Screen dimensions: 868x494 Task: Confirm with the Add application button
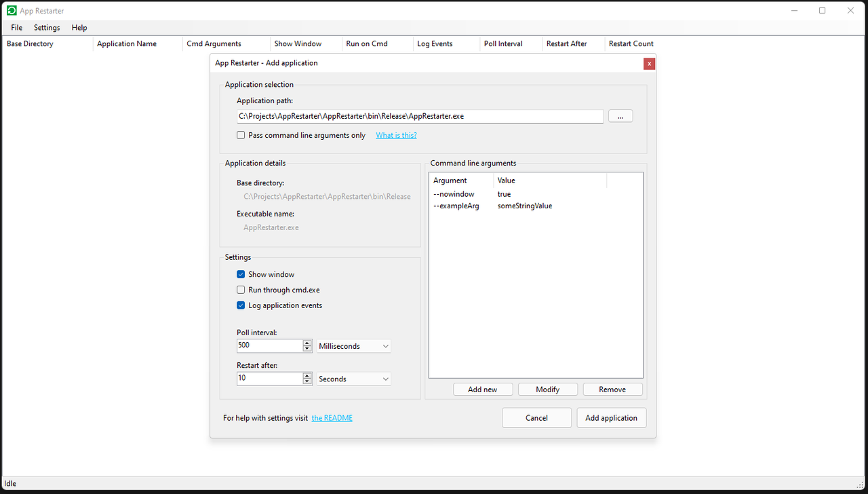(611, 417)
